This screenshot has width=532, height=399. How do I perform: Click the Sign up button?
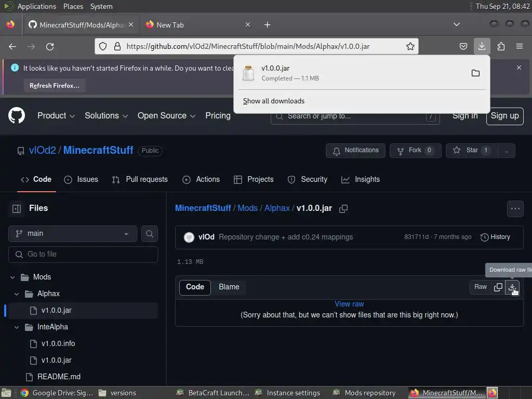[x=504, y=116]
